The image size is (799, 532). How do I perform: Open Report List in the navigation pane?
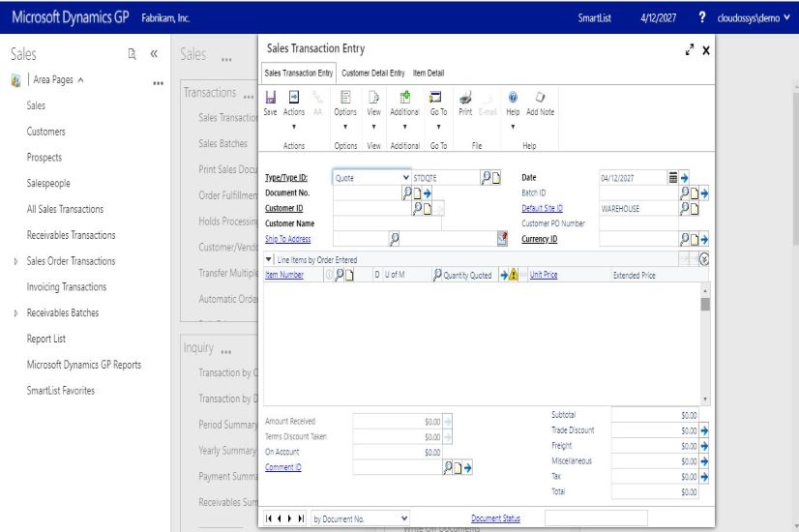tap(45, 339)
